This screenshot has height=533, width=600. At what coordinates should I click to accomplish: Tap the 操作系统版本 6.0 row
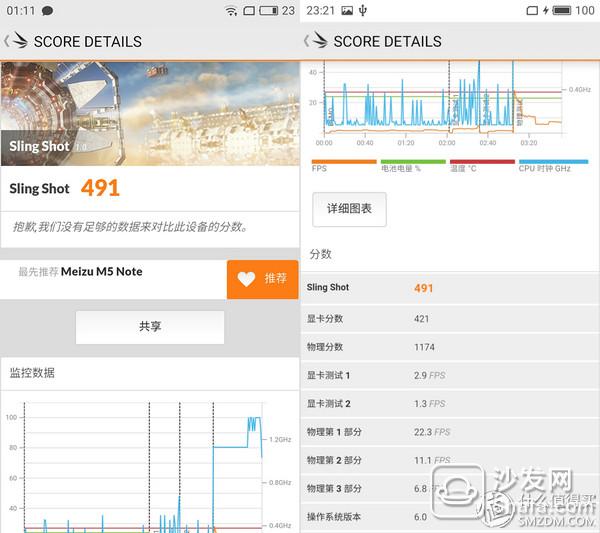coord(450,517)
